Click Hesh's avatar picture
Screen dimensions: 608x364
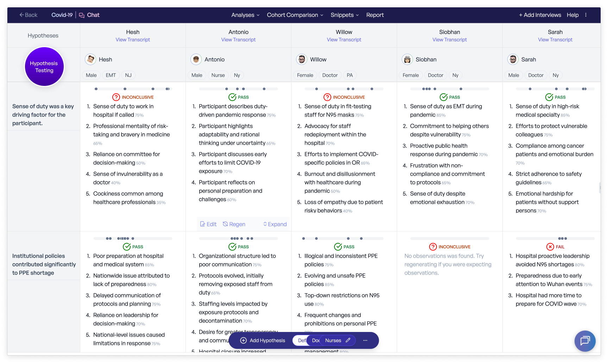click(x=90, y=59)
